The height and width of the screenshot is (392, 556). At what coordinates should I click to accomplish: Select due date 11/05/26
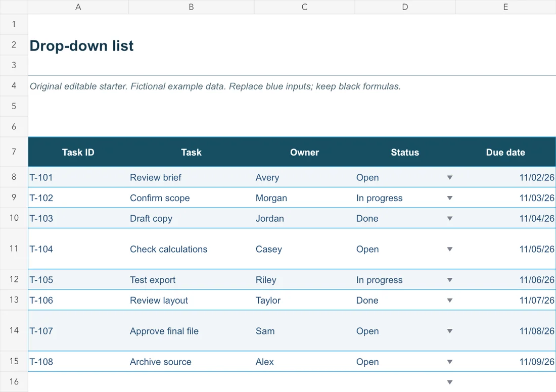(505, 249)
